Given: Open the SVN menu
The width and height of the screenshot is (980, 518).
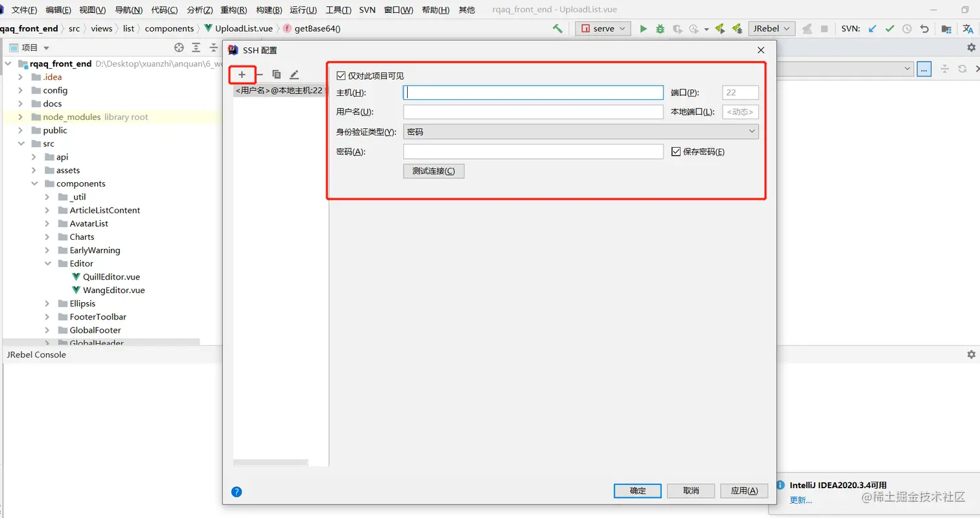Looking at the screenshot, I should 367,10.
